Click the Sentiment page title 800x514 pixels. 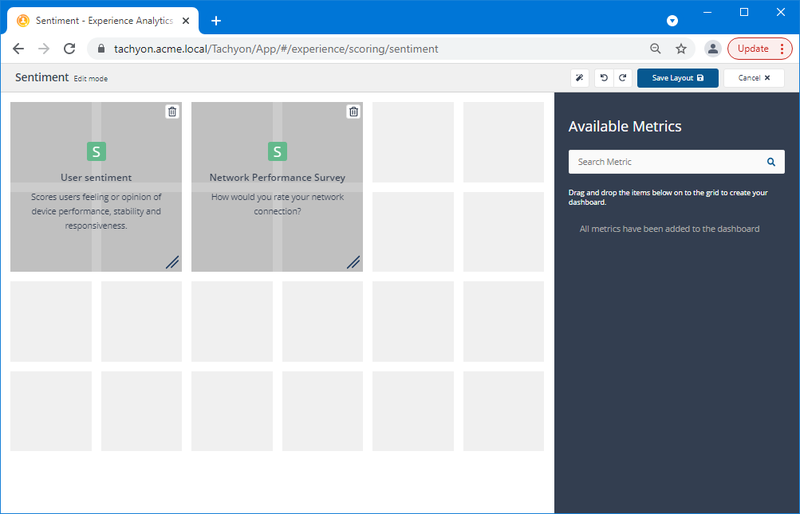click(42, 77)
